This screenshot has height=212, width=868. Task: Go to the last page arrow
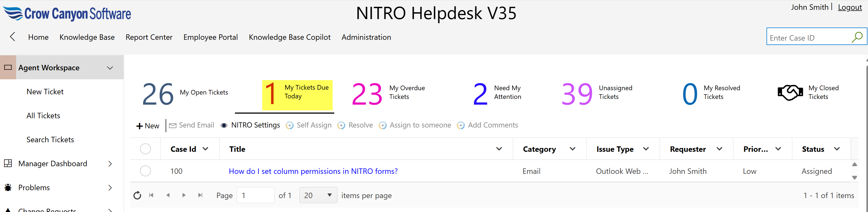tap(201, 195)
